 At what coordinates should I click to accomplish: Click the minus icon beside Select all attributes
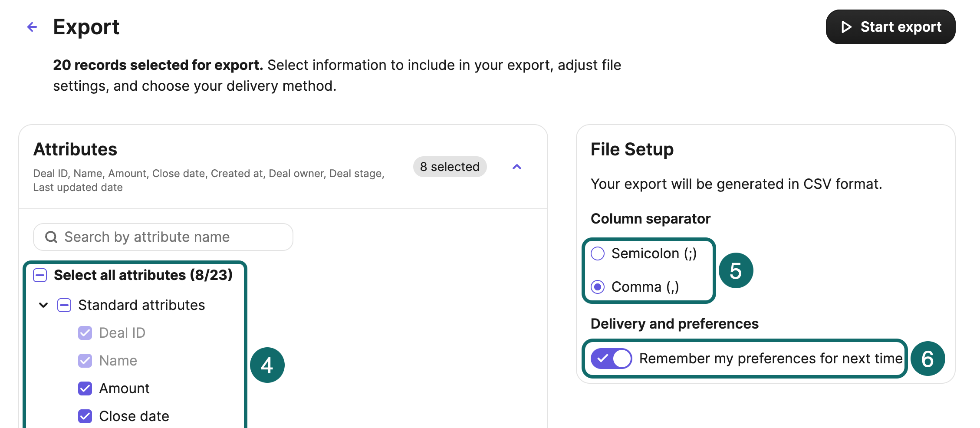tap(39, 275)
